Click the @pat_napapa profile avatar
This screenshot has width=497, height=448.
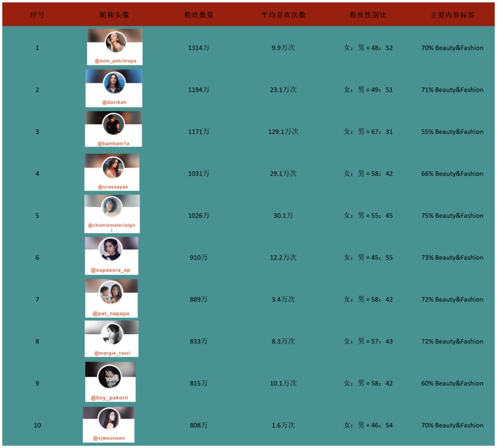click(110, 292)
